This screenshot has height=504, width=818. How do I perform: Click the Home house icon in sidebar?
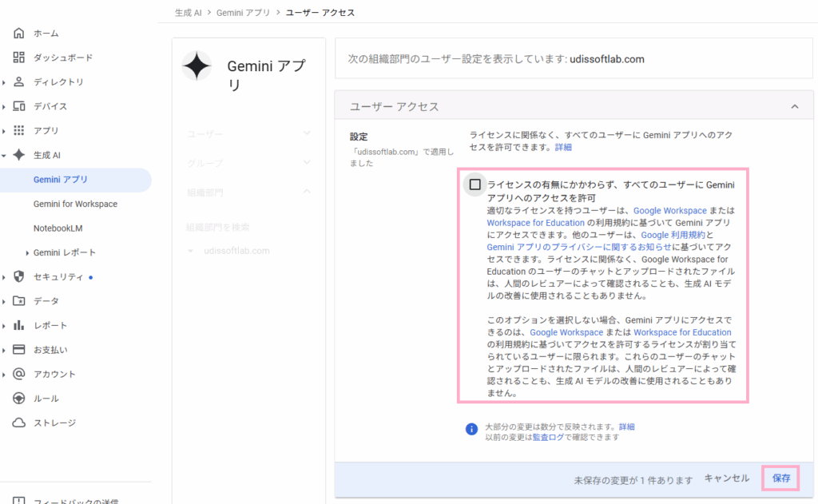(19, 34)
